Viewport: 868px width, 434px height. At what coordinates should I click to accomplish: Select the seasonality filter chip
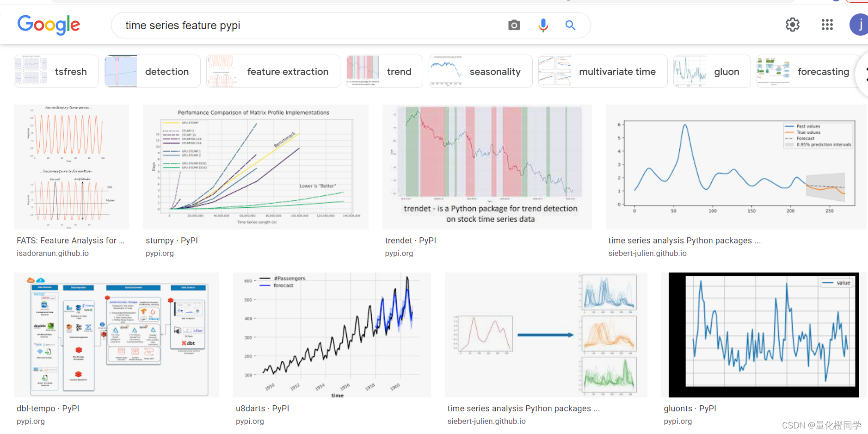click(x=480, y=71)
